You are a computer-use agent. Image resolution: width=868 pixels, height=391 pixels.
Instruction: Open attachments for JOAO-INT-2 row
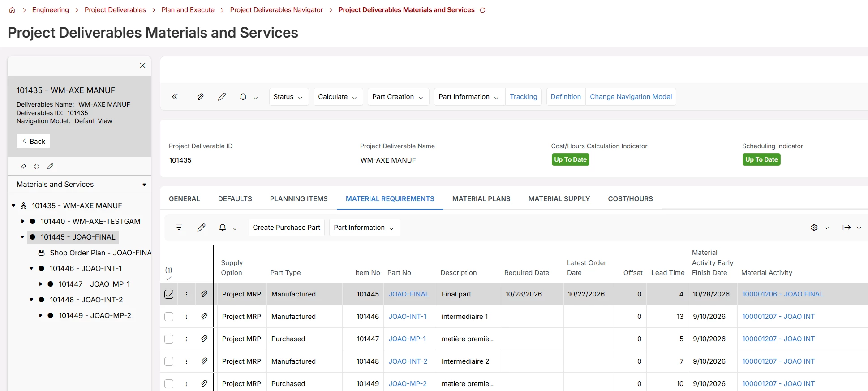point(204,361)
